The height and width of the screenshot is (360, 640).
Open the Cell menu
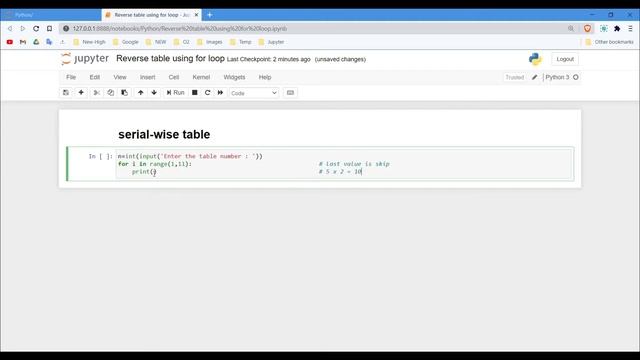174,77
